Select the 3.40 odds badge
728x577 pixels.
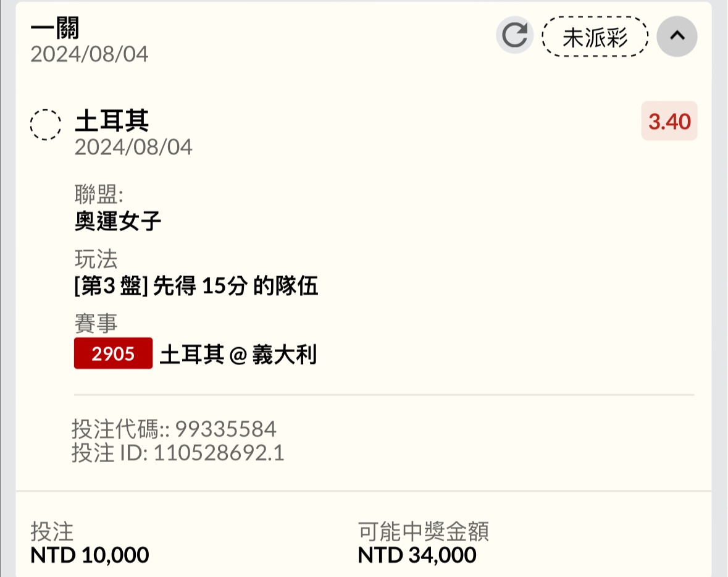click(669, 121)
